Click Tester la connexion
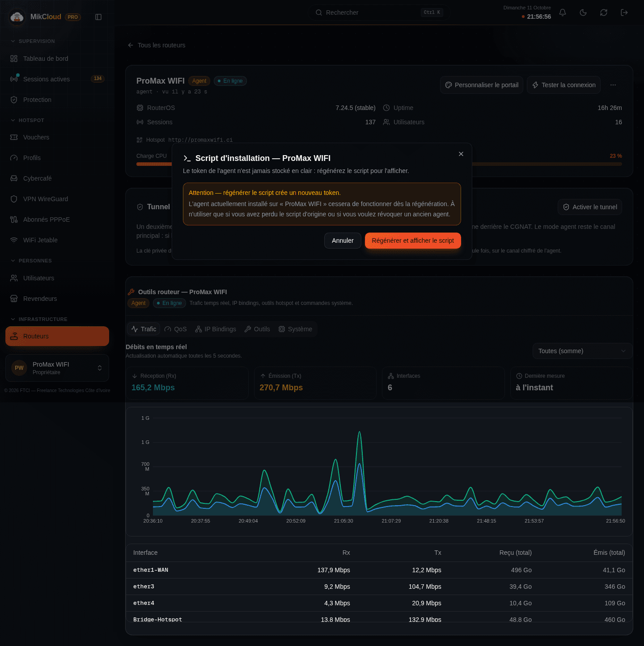The image size is (644, 646). coord(563,85)
